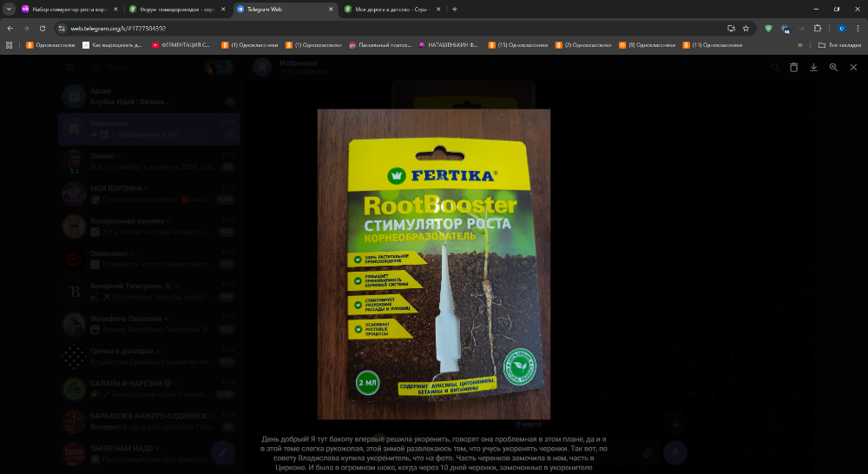Image resolution: width=868 pixels, height=474 pixels.
Task: Open the Google apps grid in bookmarks bar
Action: 10,44
